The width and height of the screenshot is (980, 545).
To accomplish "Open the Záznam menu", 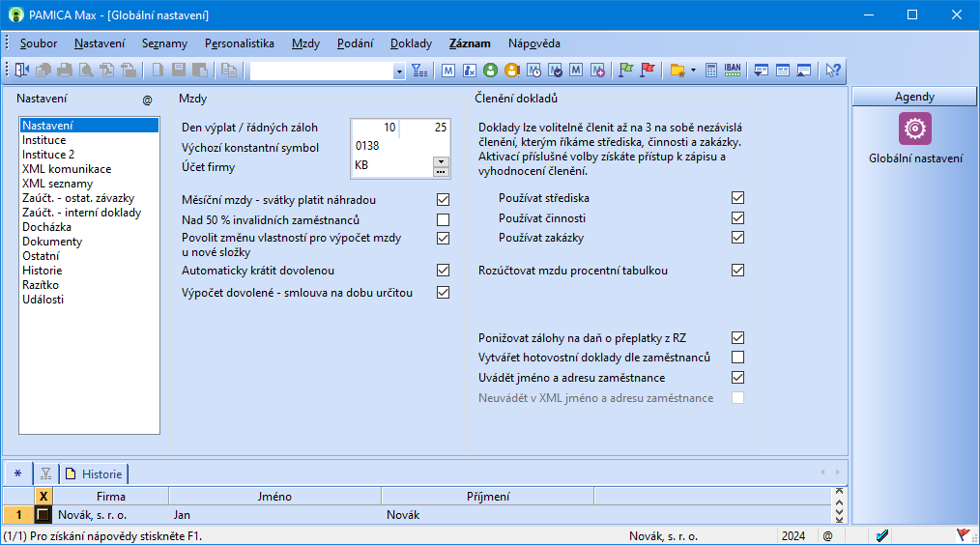I will pyautogui.click(x=470, y=43).
